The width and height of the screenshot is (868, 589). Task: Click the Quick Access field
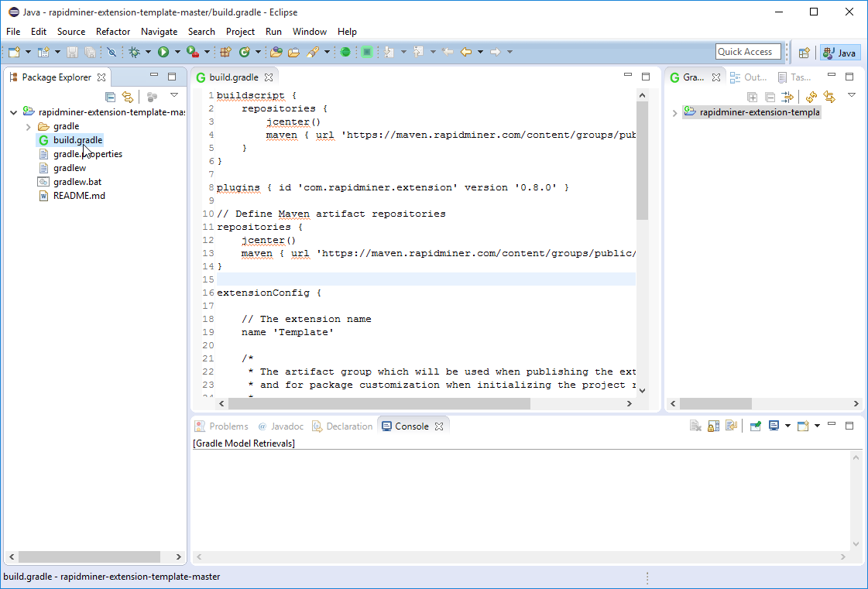[747, 51]
